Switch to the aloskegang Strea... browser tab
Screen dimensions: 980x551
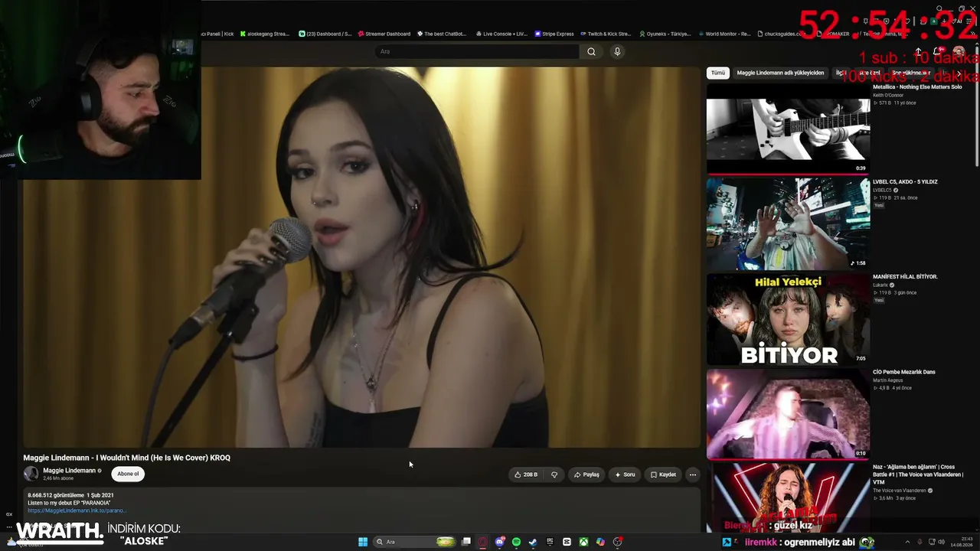(265, 34)
